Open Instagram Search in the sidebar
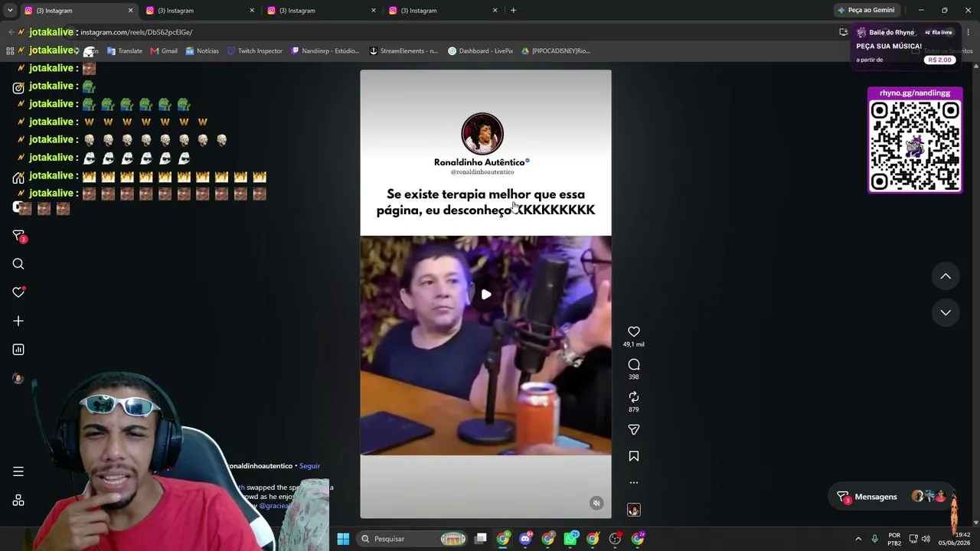 point(18,264)
